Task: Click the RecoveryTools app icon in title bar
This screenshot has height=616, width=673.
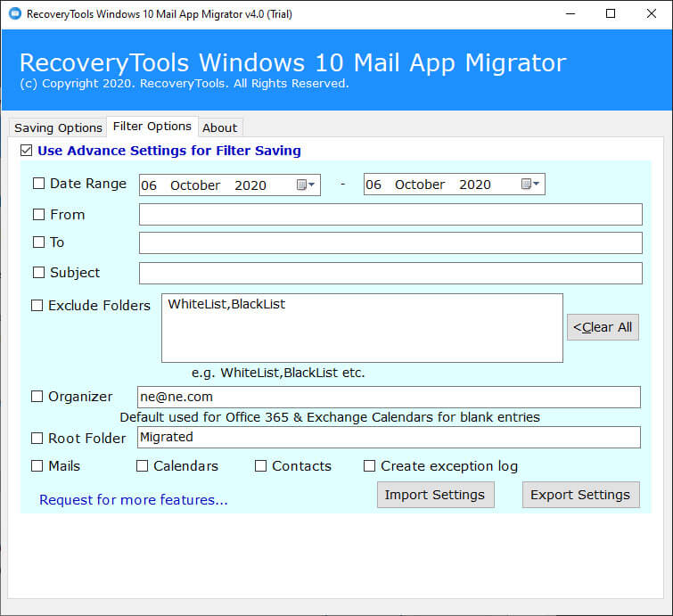Action: pos(15,13)
